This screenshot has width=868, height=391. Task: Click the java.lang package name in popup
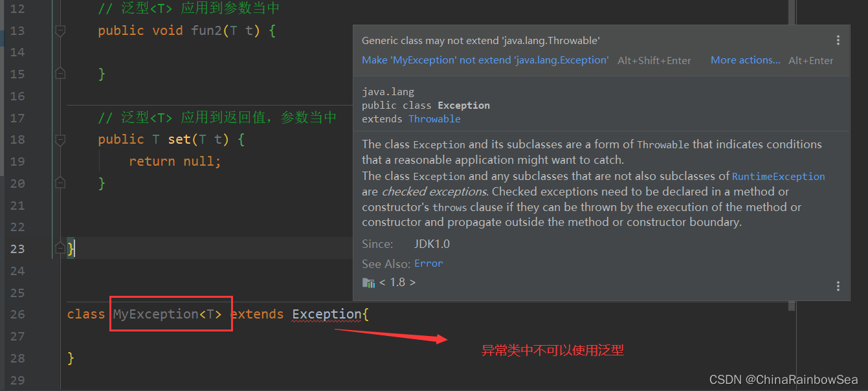(x=388, y=92)
